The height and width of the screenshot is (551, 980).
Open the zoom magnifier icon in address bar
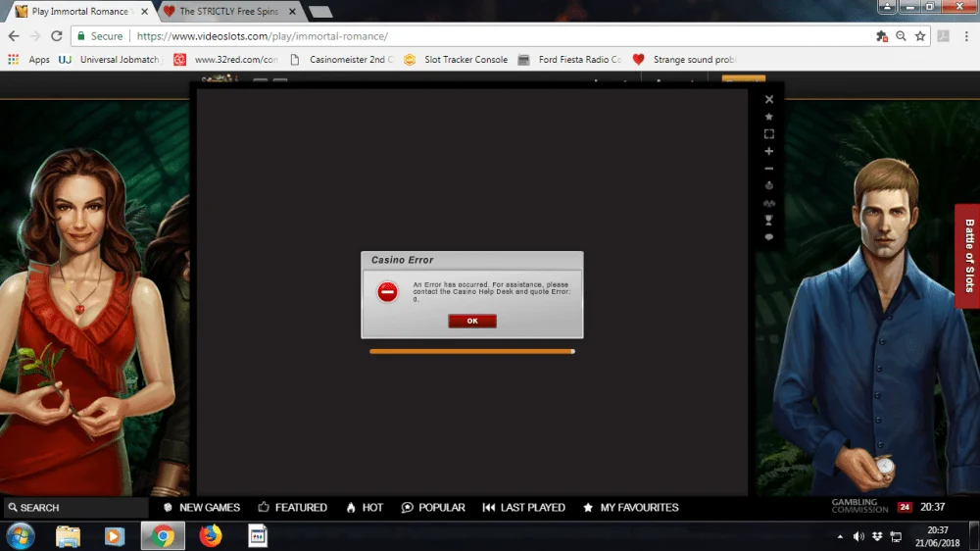tap(901, 36)
